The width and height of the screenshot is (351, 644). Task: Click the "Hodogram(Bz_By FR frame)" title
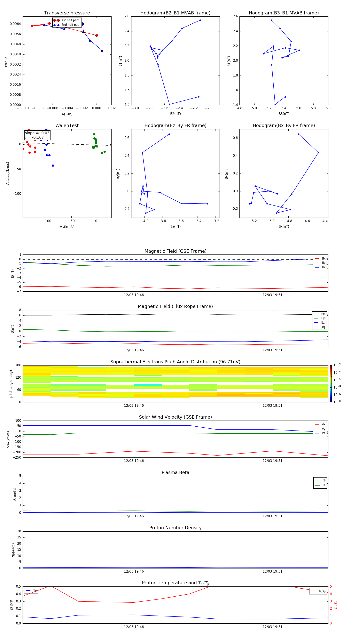(175, 125)
